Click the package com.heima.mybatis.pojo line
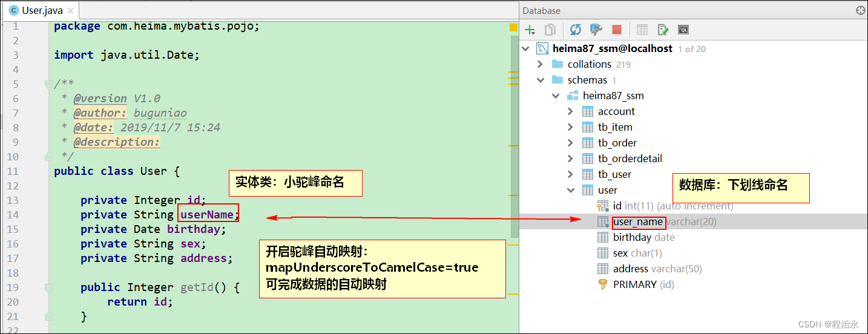The height and width of the screenshot is (334, 868). (x=157, y=26)
